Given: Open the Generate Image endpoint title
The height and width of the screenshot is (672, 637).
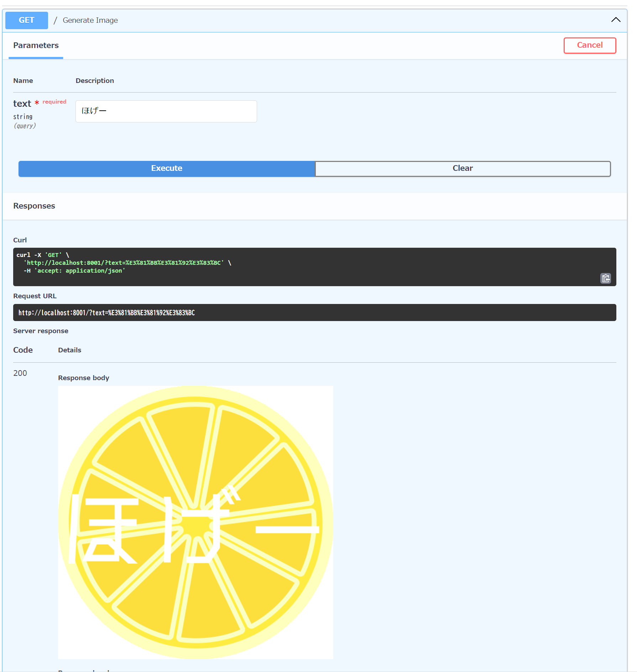Looking at the screenshot, I should tap(90, 20).
